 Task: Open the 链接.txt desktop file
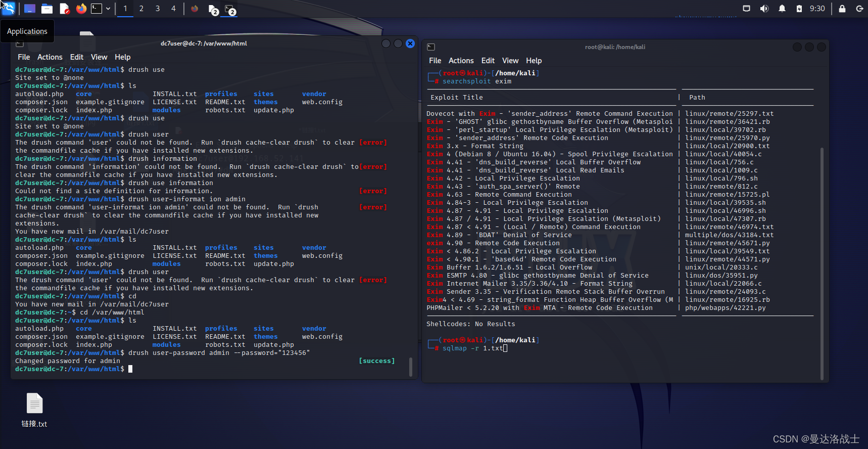point(34,410)
